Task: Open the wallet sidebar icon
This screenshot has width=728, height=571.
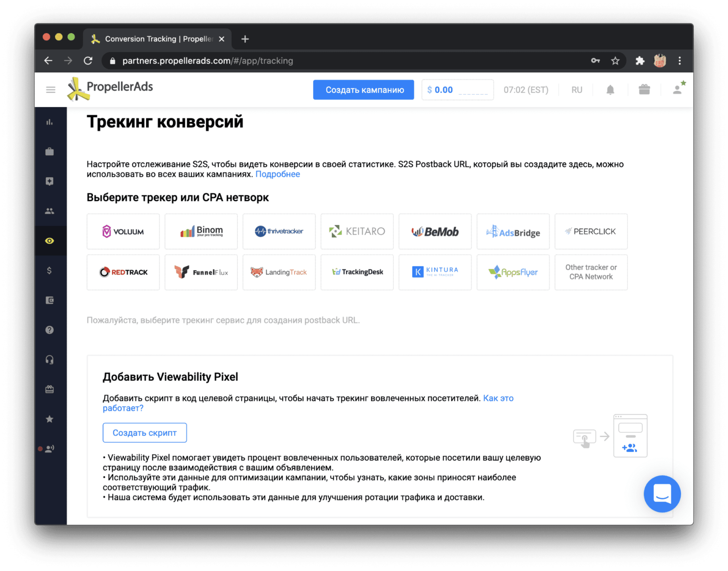Action: (x=49, y=300)
